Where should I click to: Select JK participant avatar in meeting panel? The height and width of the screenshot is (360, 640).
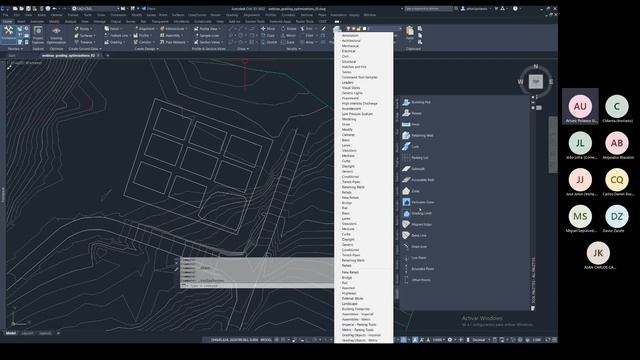pos(598,253)
